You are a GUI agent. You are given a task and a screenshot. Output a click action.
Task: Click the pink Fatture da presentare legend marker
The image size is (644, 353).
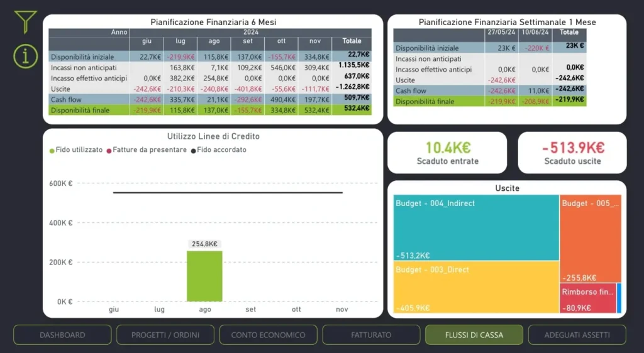click(109, 151)
